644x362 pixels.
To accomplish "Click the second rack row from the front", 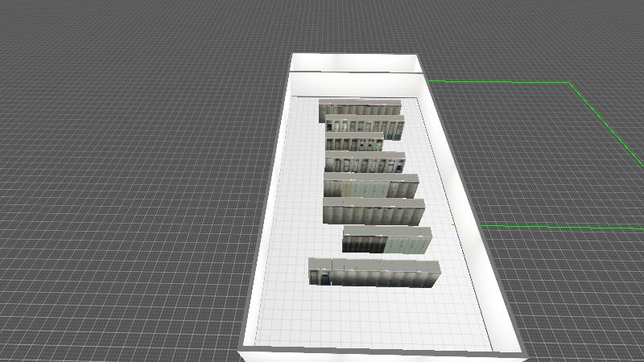I will pyautogui.click(x=387, y=240).
